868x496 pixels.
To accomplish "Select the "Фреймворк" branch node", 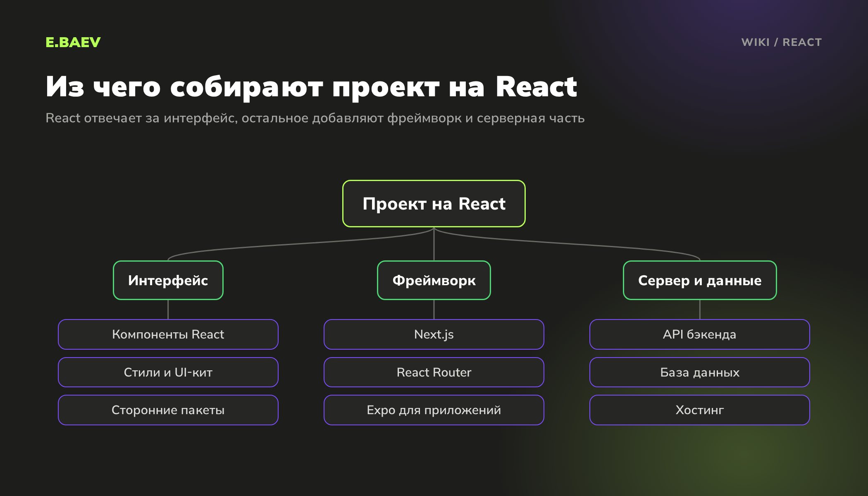I will click(434, 280).
